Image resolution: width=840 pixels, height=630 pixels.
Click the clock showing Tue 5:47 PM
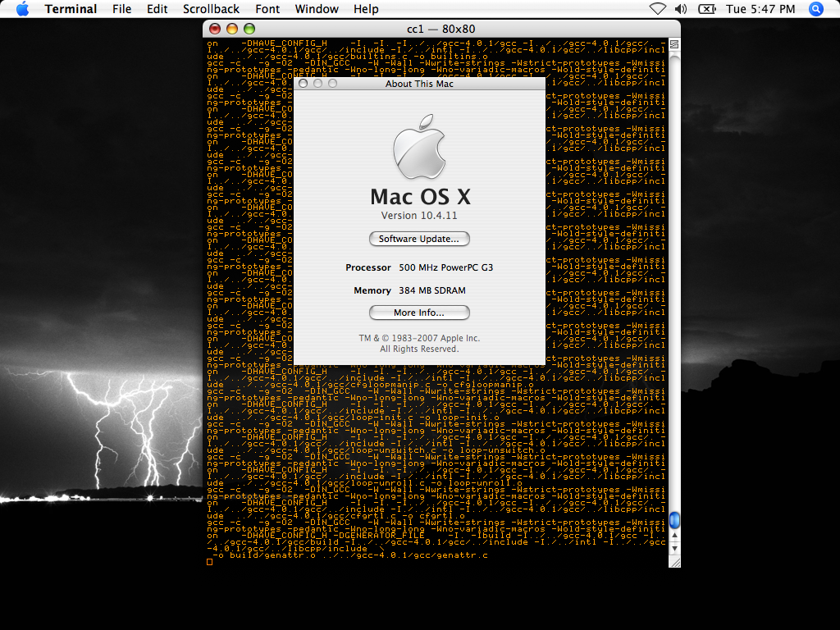[x=760, y=9]
